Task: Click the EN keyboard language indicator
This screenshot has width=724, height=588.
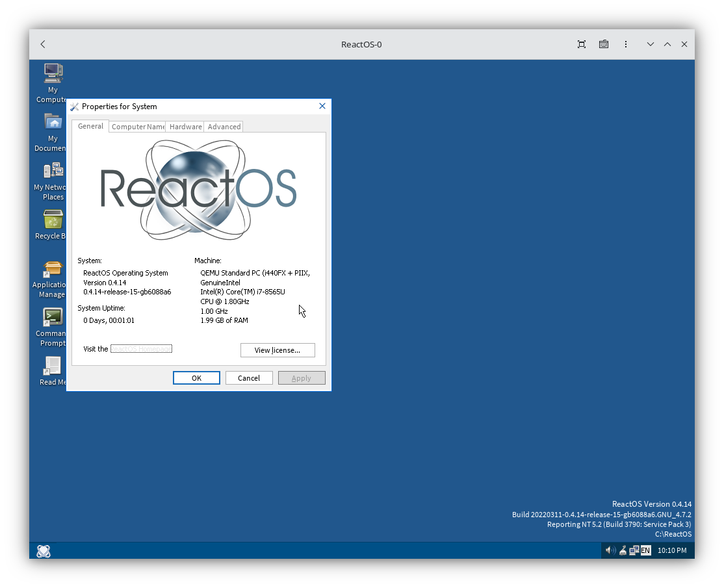Action: click(645, 550)
